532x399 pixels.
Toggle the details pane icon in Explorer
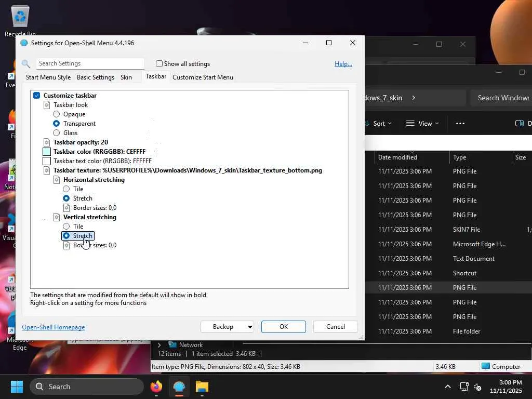pyautogui.click(x=519, y=123)
